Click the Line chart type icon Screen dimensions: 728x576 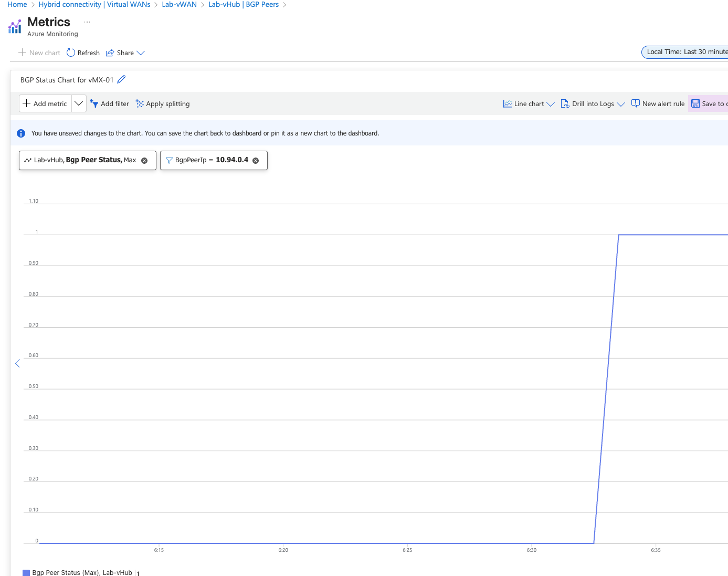[x=508, y=103]
